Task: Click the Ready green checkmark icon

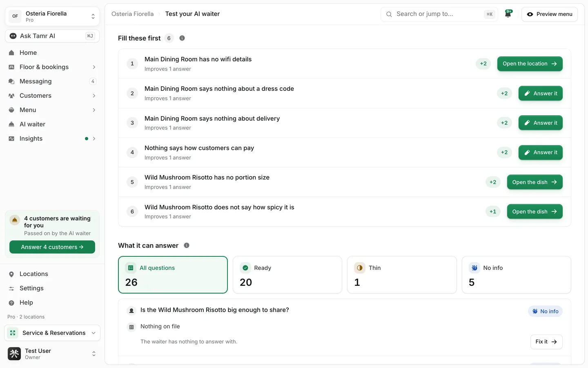Action: tap(245, 268)
